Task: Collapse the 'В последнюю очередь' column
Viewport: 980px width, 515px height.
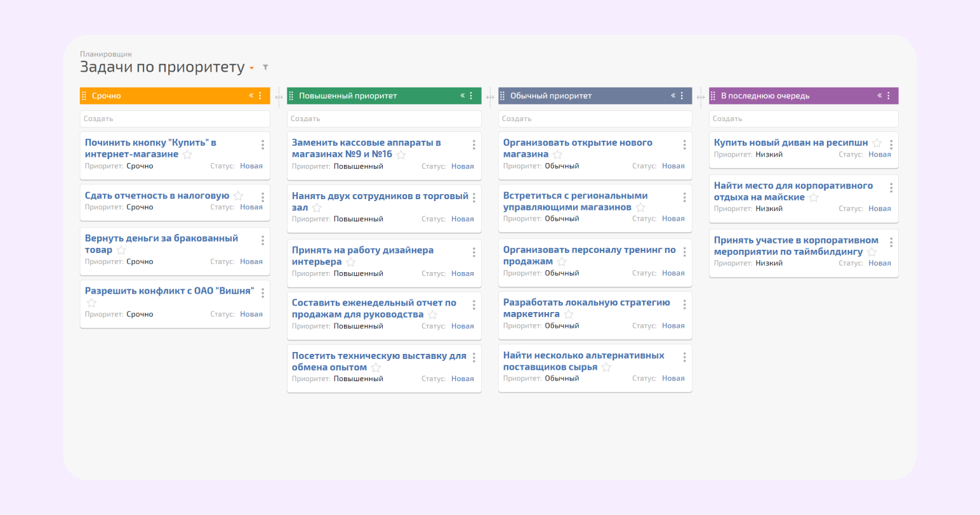Action: [x=880, y=96]
